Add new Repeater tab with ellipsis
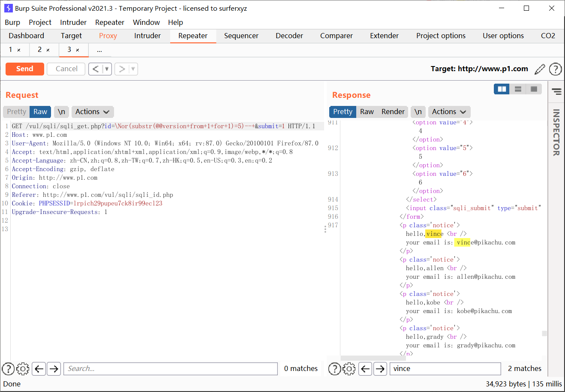Screen dimensions: 565x392 coord(99,50)
